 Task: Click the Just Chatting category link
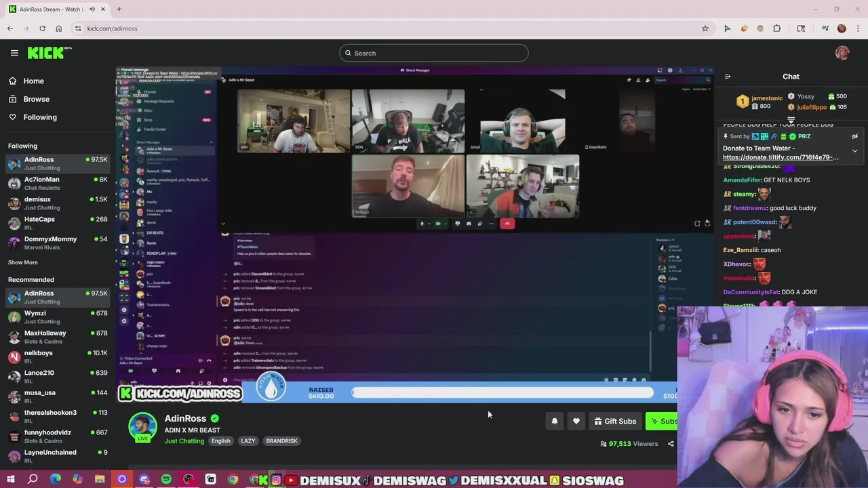point(184,441)
